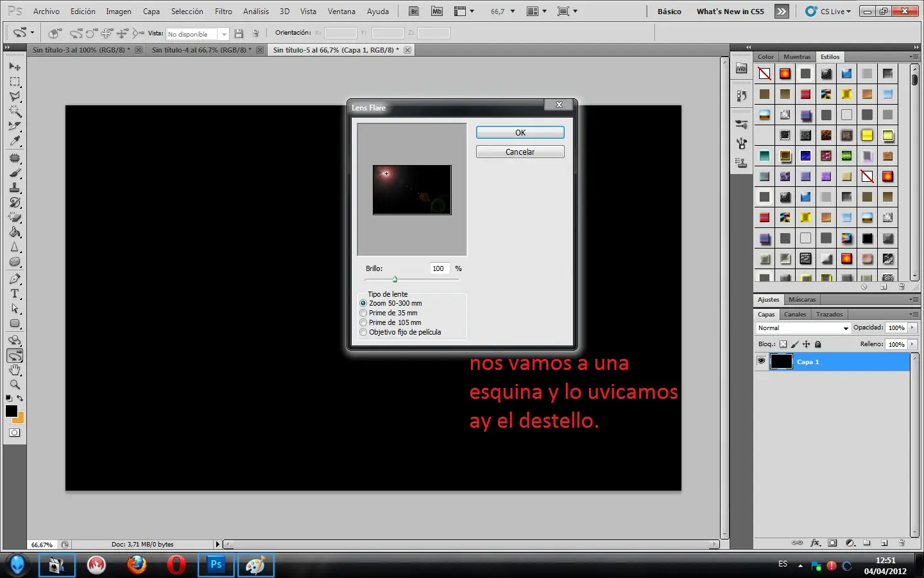Switch to the Trazados tab
This screenshot has width=924, height=578.
click(830, 315)
